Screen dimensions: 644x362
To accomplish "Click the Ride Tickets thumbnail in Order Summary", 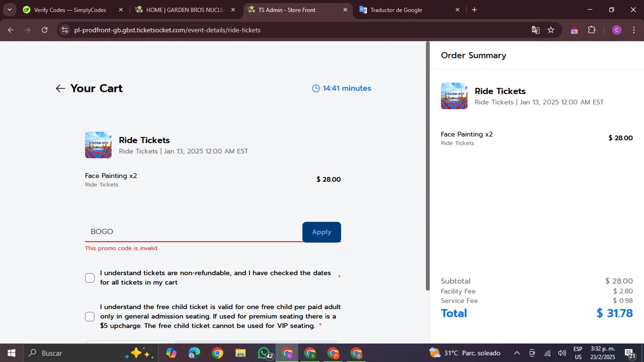I will click(x=454, y=96).
